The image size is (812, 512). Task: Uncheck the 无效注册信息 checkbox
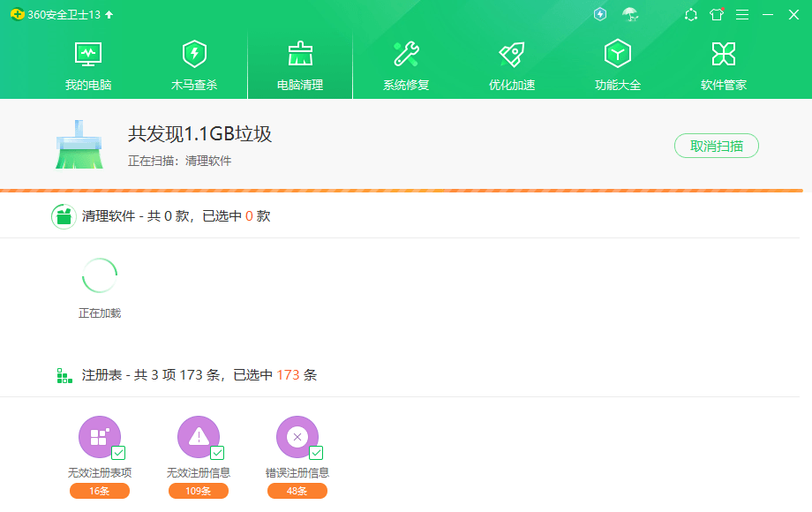pos(217,453)
